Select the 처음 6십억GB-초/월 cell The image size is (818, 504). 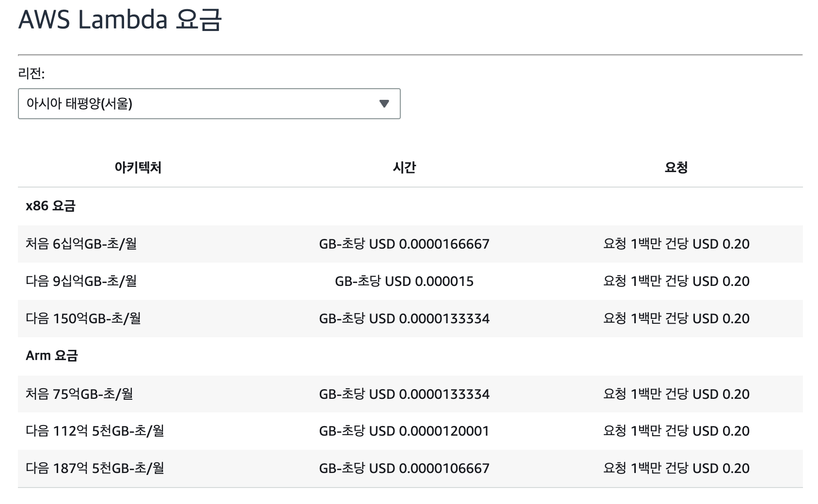(x=81, y=244)
